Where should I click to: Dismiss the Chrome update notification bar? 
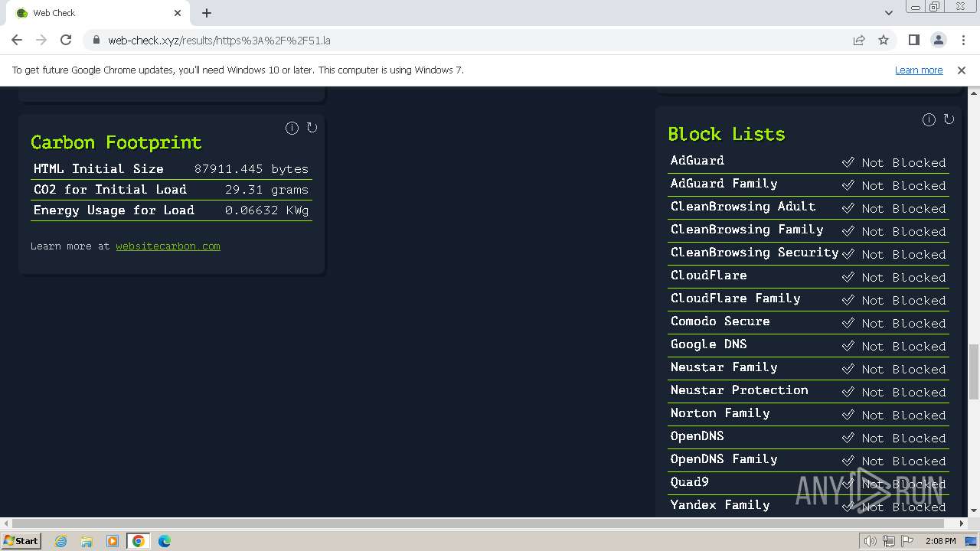pyautogui.click(x=962, y=70)
